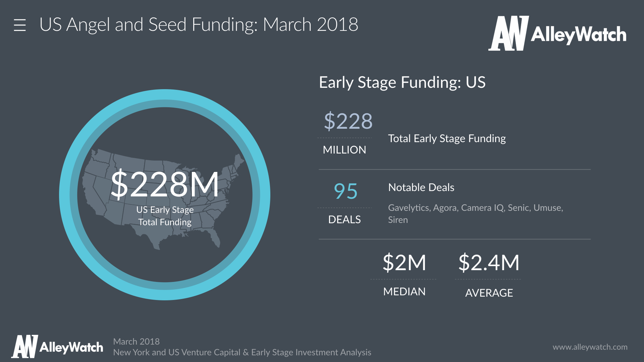
Task: Select the $228 million value
Action: coord(348,121)
